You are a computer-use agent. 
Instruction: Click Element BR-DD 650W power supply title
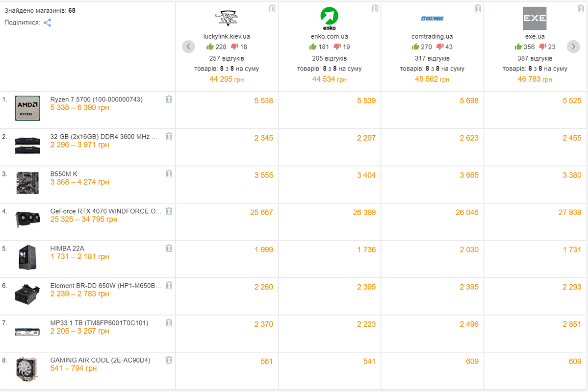tap(106, 286)
